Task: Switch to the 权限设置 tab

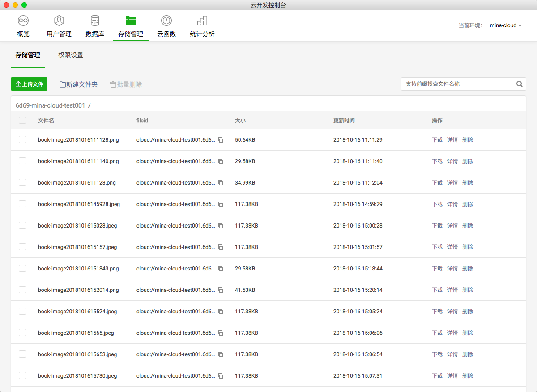Action: 71,55
